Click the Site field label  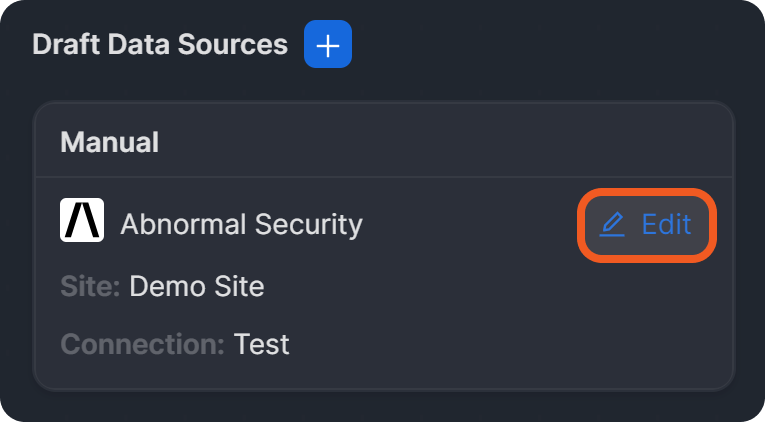pyautogui.click(x=90, y=287)
